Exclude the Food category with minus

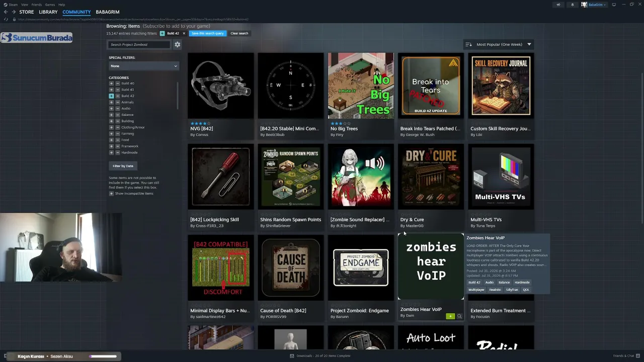click(118, 140)
